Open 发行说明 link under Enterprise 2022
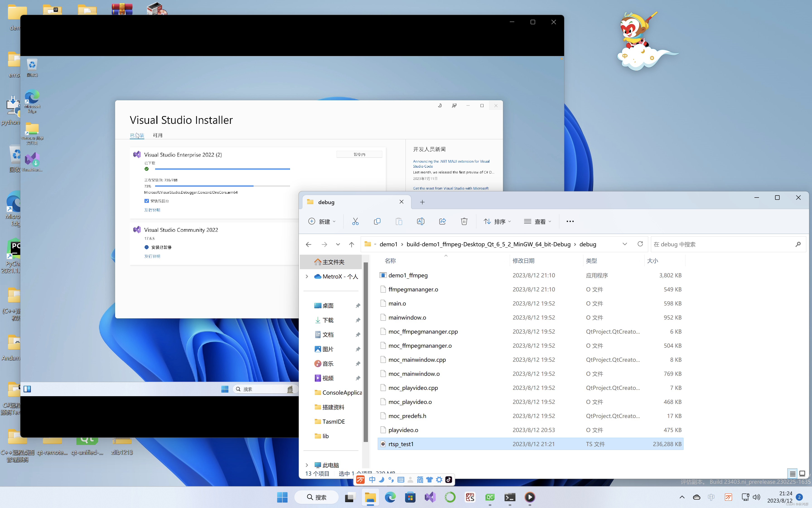This screenshot has height=508, width=812. (x=152, y=210)
